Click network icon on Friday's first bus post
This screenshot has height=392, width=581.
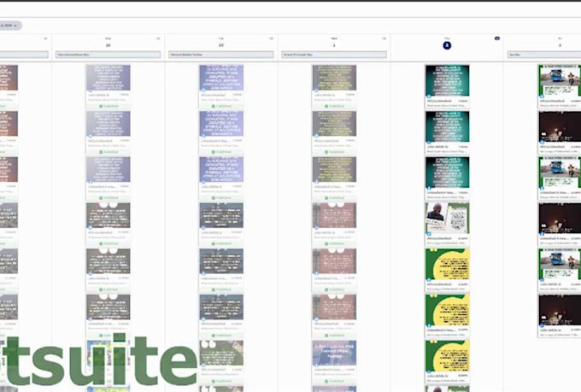542,96
